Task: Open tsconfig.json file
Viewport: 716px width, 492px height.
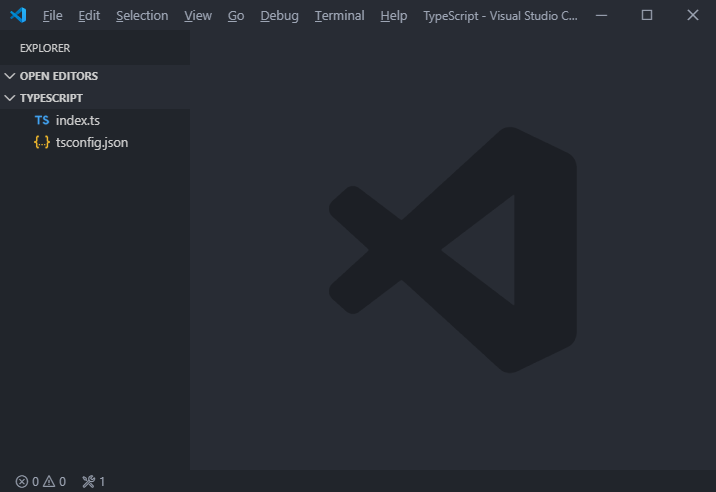Action: pyautogui.click(x=95, y=142)
